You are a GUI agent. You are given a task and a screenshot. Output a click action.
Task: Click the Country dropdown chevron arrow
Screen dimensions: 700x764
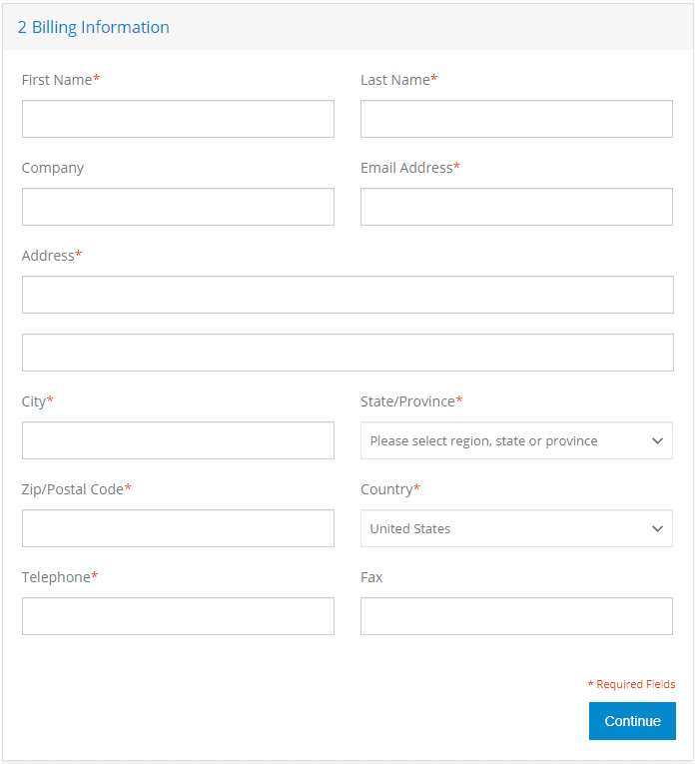pyautogui.click(x=657, y=528)
